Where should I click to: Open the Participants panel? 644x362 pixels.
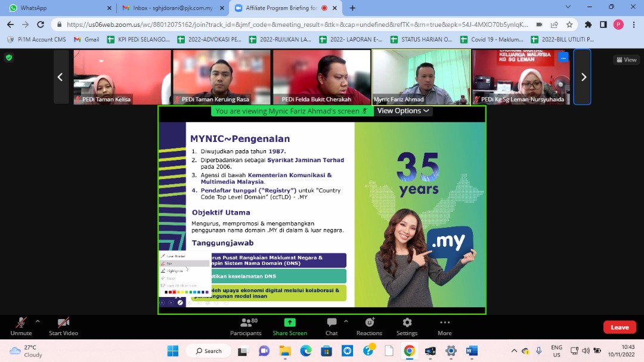coord(246,327)
